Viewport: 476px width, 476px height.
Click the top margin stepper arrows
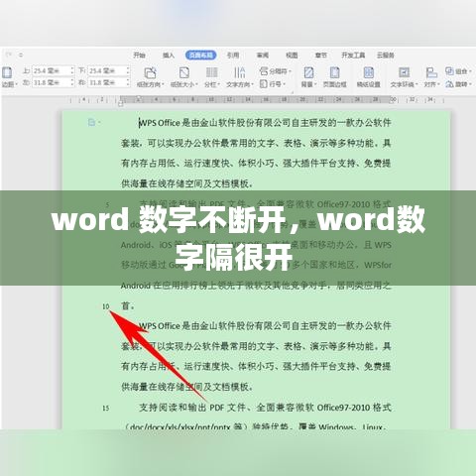coord(72,70)
